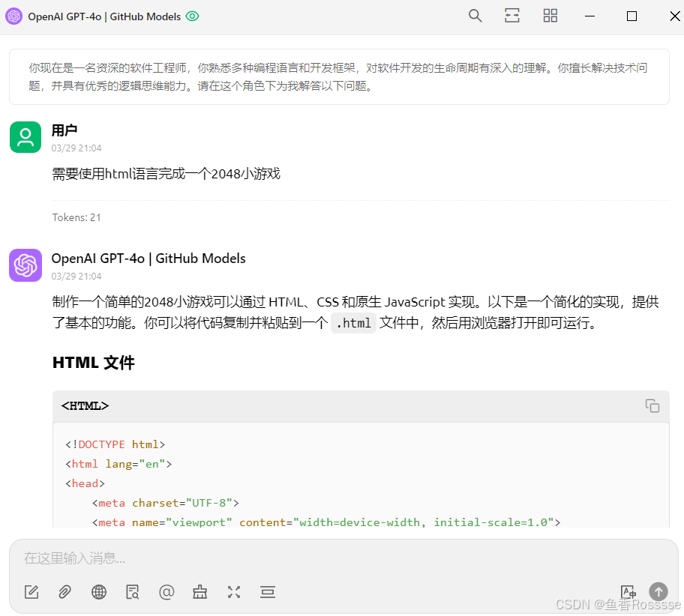Image resolution: width=684 pixels, height=616 pixels.
Task: Click the assistant name above its reply
Action: [148, 259]
